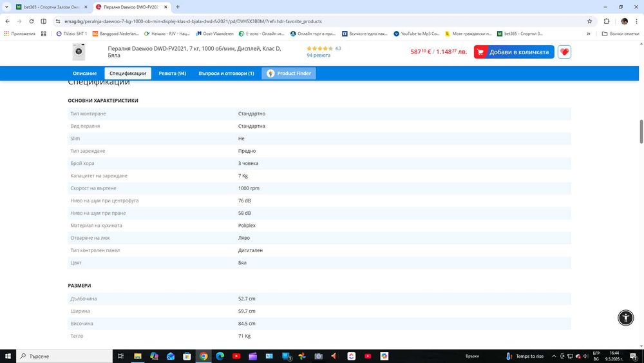Select the Спецификации tab
644x363 pixels.
point(128,73)
